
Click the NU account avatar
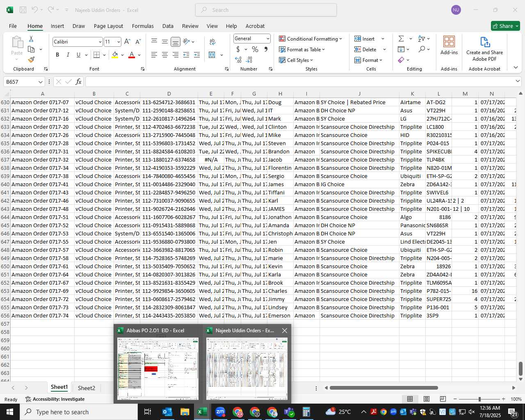click(456, 10)
